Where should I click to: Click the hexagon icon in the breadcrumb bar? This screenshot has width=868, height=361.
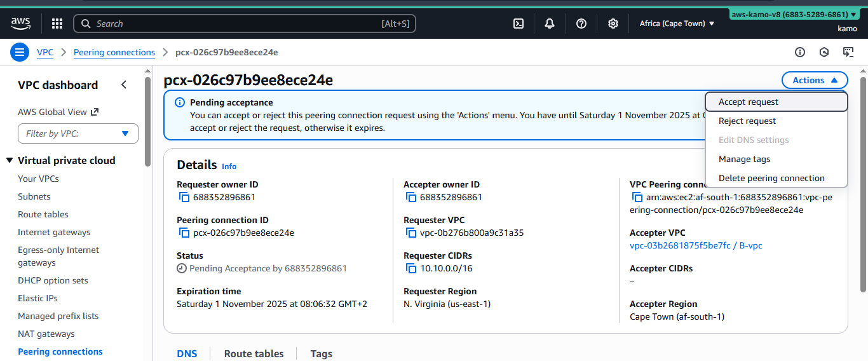[x=824, y=52]
